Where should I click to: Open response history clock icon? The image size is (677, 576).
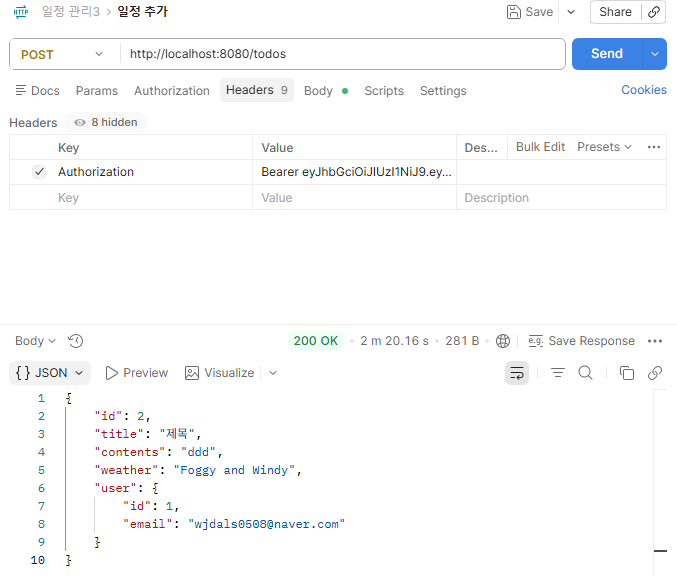(76, 341)
